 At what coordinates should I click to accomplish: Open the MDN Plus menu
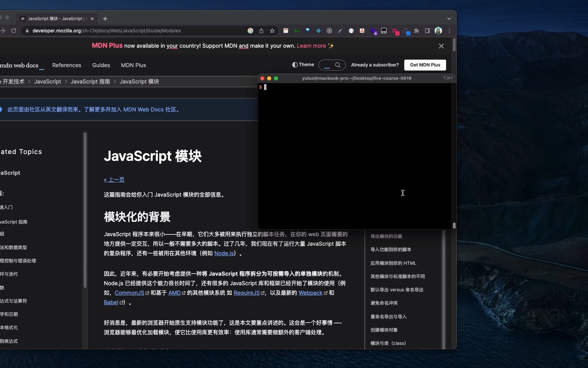click(x=133, y=65)
